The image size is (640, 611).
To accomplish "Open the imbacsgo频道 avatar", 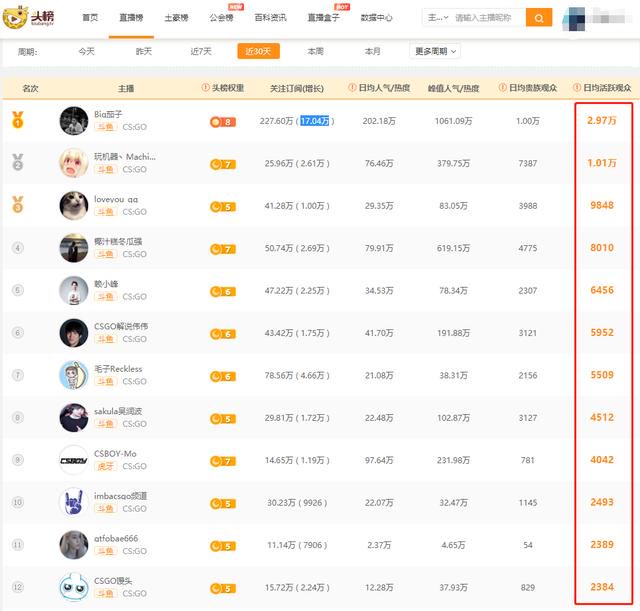I will (74, 502).
